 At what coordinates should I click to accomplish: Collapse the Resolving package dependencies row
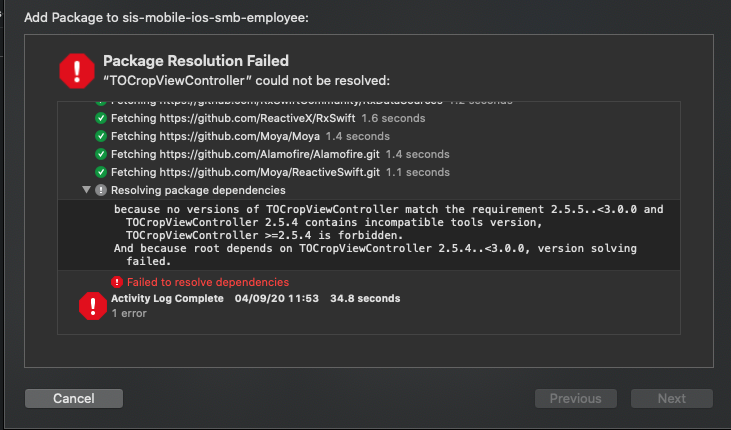point(86,190)
